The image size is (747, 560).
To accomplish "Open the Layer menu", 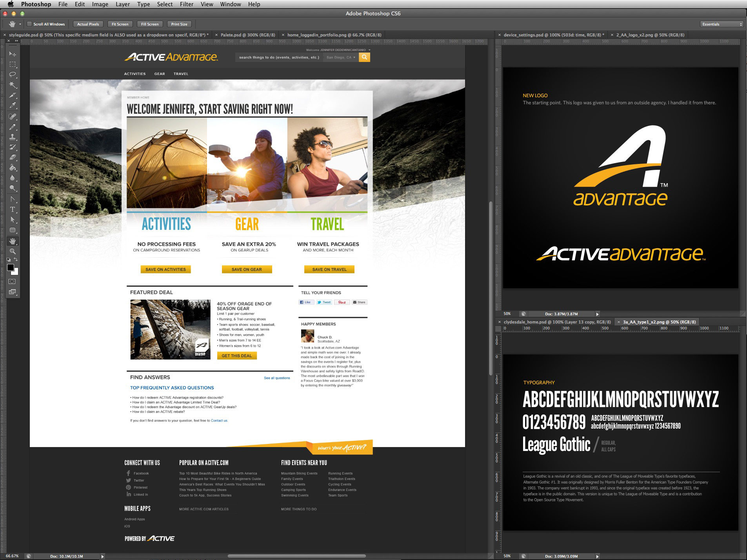I will click(x=123, y=4).
